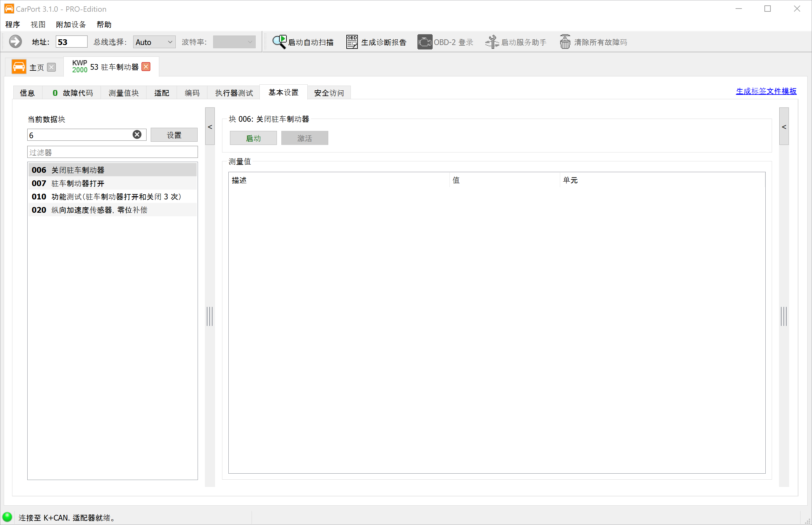Viewport: 812px width, 525px height.
Task: Open the 波特率 dropdown
Action: point(234,42)
